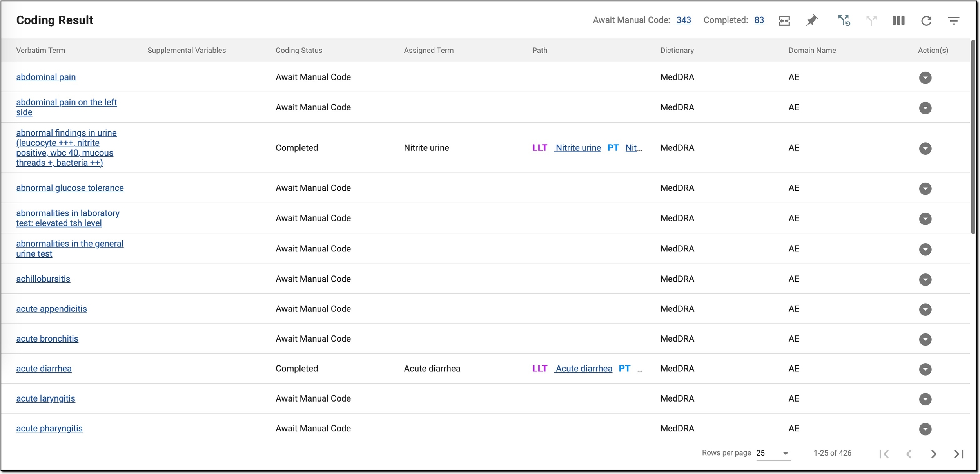Image resolution: width=980 pixels, height=474 pixels.
Task: Click the greyed-out merge branch icon
Action: click(x=871, y=21)
